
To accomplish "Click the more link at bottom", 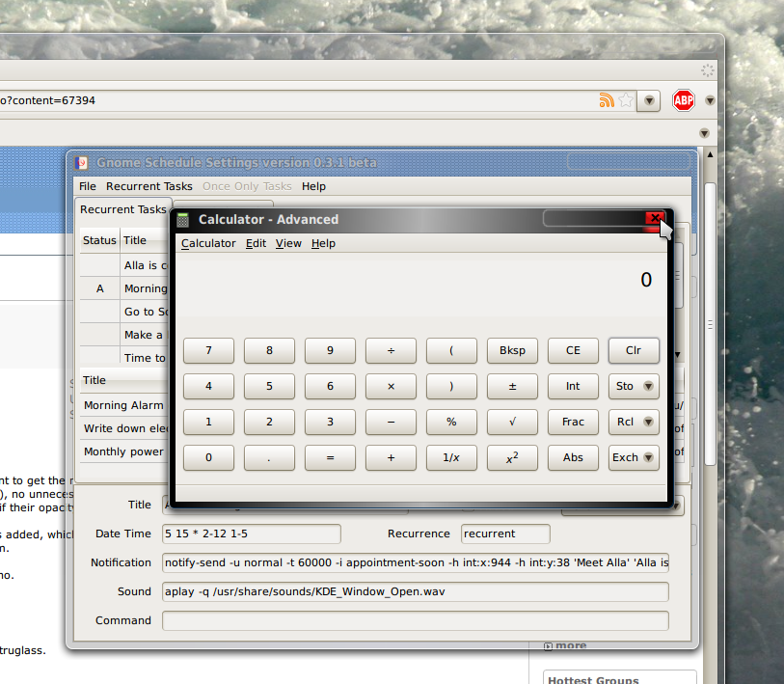I will (x=571, y=645).
